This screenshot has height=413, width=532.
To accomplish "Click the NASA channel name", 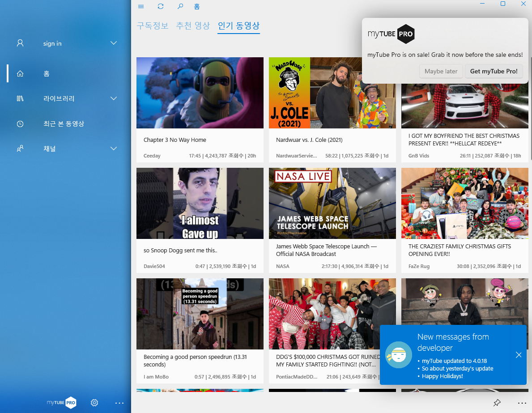I will coord(283,266).
